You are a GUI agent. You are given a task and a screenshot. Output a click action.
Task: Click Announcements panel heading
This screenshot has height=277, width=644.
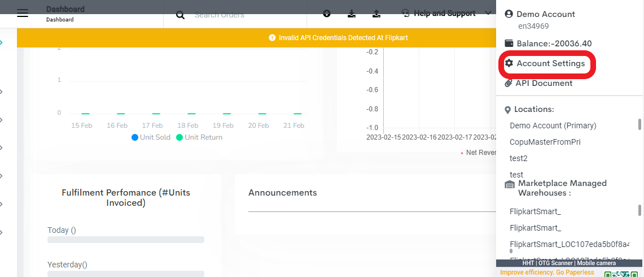[x=283, y=193]
